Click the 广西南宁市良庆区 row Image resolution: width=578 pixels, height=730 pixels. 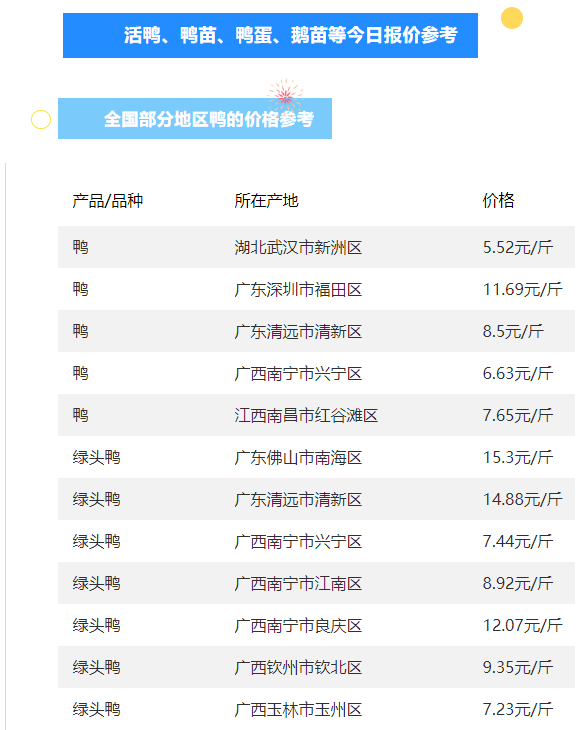tap(316, 625)
